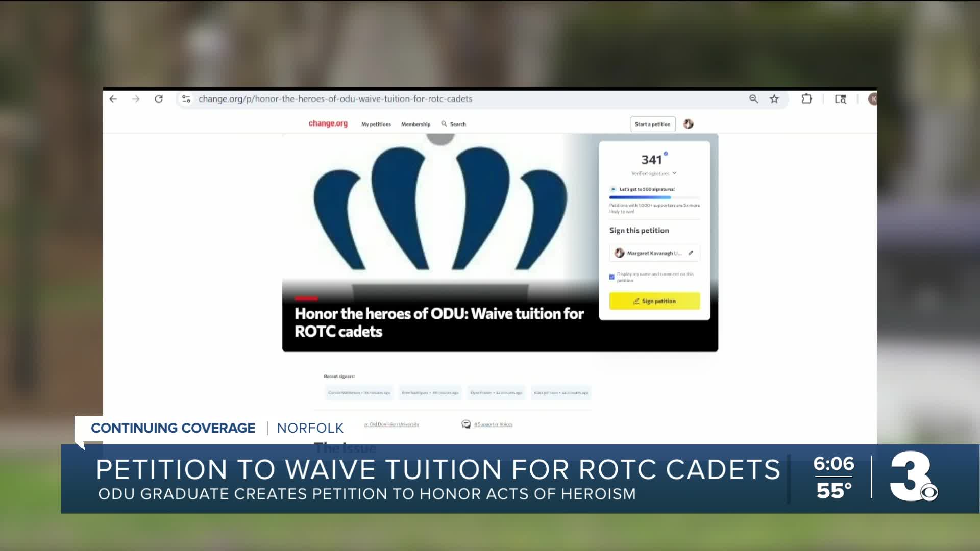Open supporter voices comment icon

coord(466,424)
